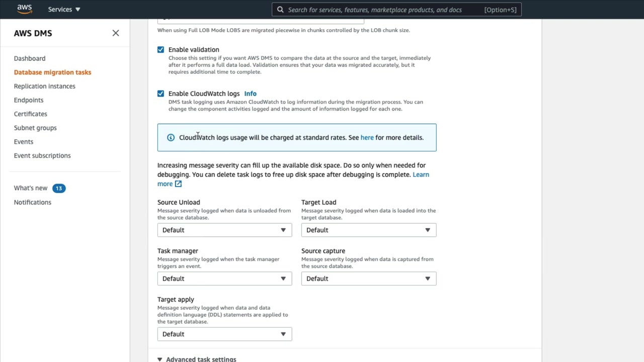Click the AWS logo home icon
The image size is (644, 362).
point(24,9)
